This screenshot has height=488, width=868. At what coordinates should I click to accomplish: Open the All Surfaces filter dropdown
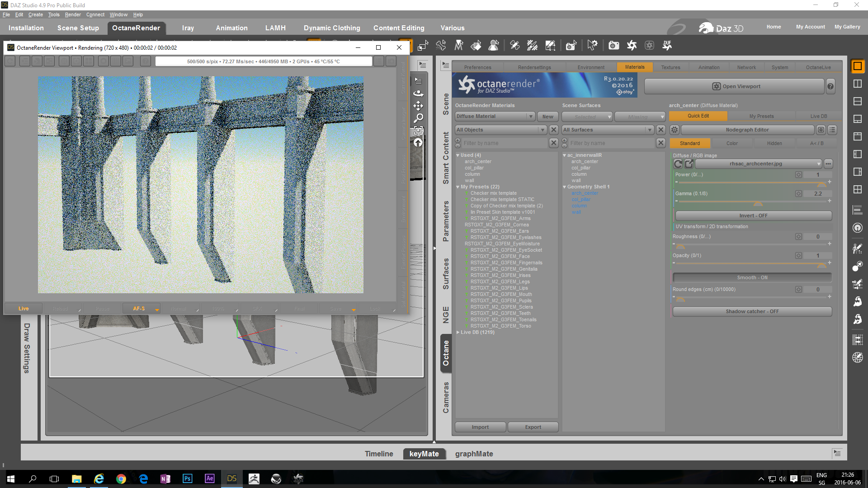coord(608,130)
